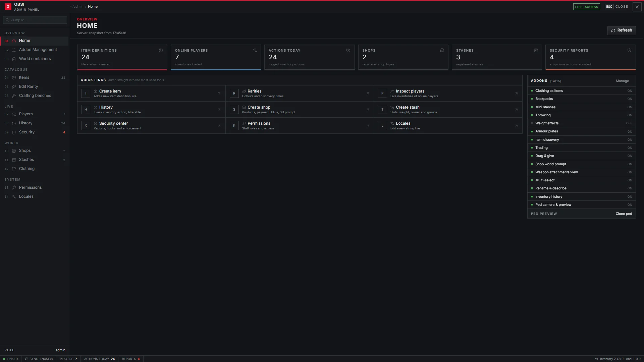
Task: Open Items in the Catalogue section
Action: (34, 78)
